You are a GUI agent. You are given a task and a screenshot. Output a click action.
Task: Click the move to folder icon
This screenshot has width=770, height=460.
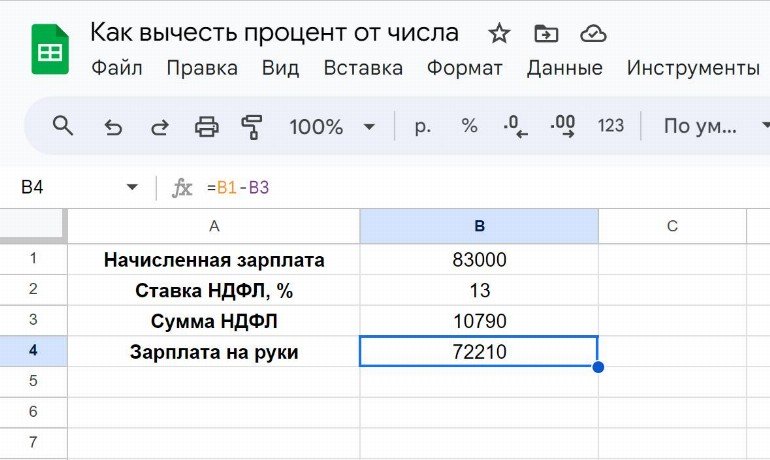pos(546,34)
